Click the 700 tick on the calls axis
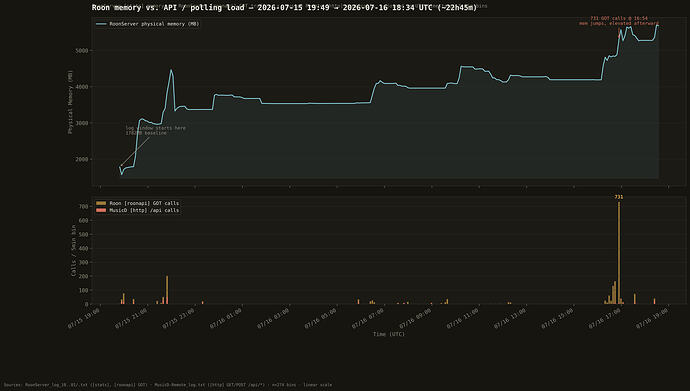The height and width of the screenshot is (391, 690). tap(84, 206)
